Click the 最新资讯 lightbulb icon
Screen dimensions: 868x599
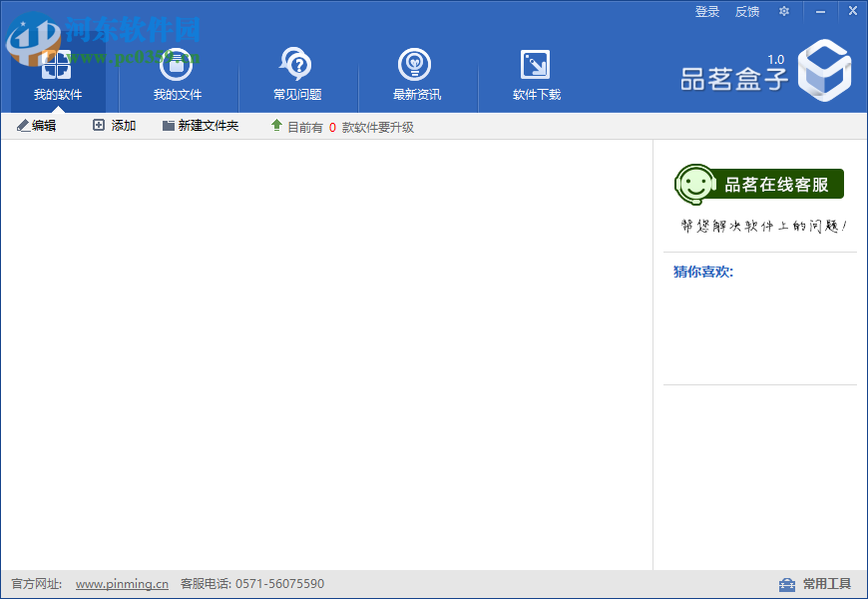point(415,63)
